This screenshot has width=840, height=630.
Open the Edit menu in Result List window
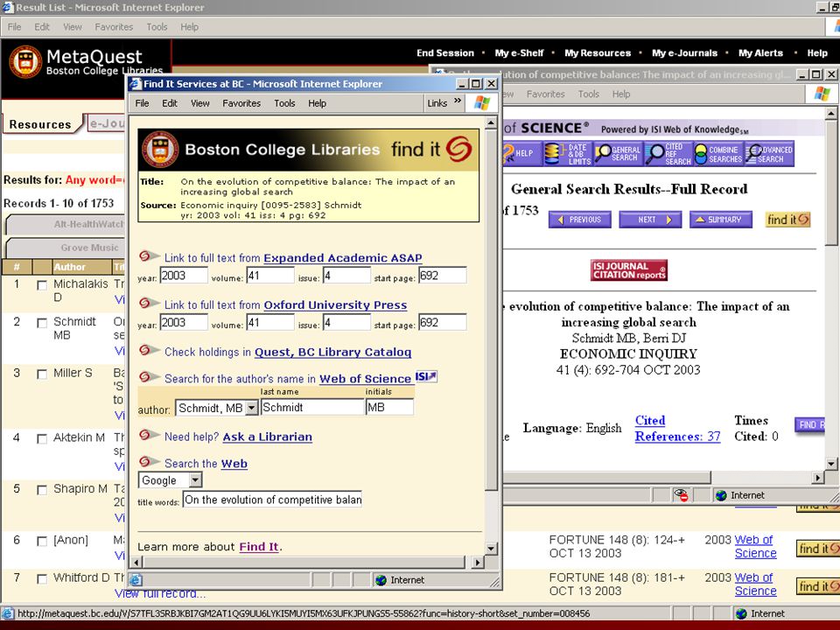[x=42, y=27]
